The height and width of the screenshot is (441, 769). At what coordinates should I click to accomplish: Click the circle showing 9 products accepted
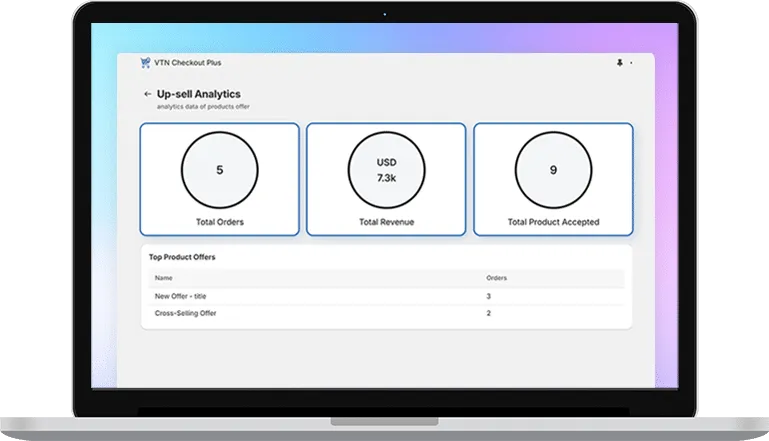pos(553,170)
